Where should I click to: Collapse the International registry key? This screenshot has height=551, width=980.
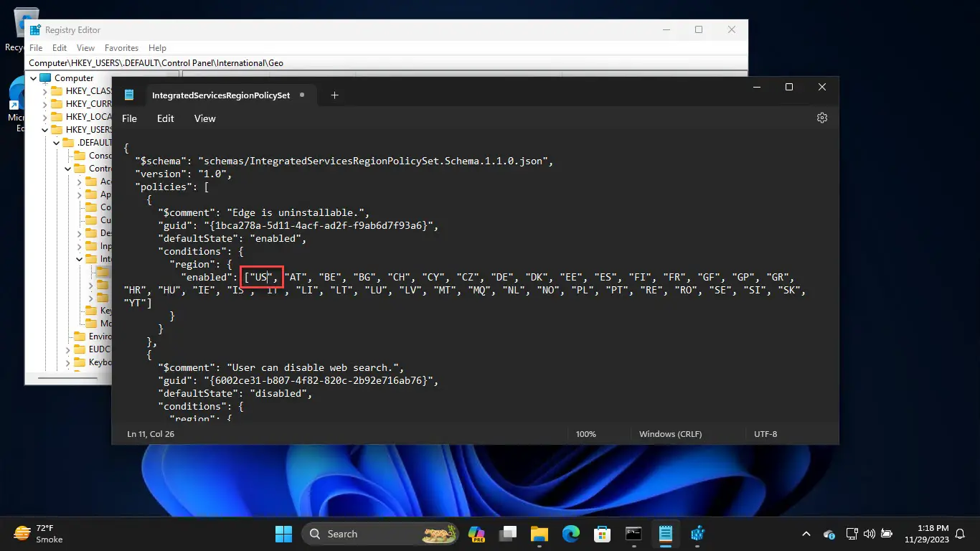(79, 259)
